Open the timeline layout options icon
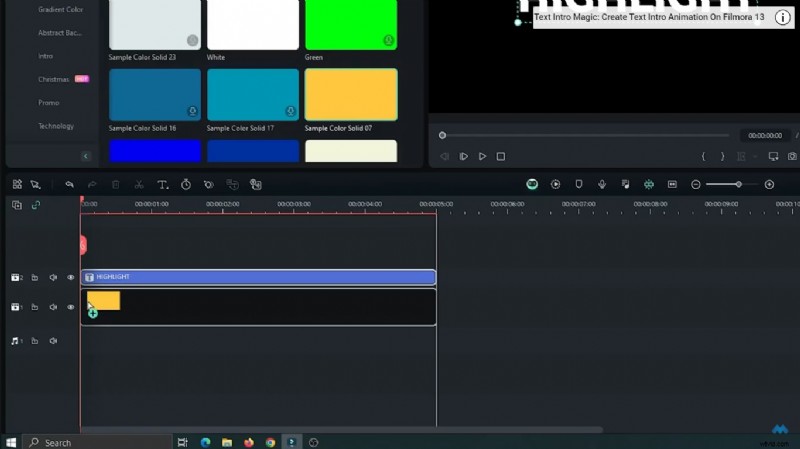 [17, 184]
